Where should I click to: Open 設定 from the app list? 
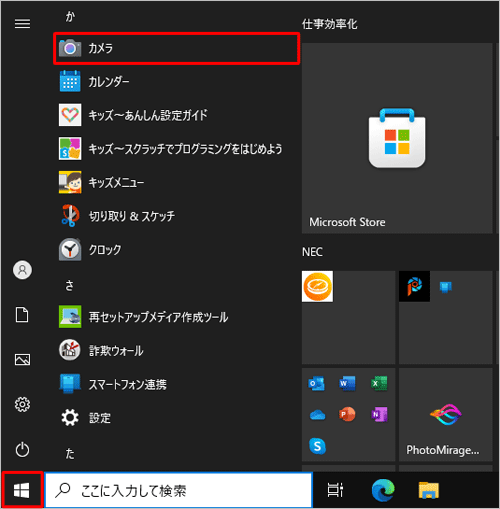(x=176, y=418)
